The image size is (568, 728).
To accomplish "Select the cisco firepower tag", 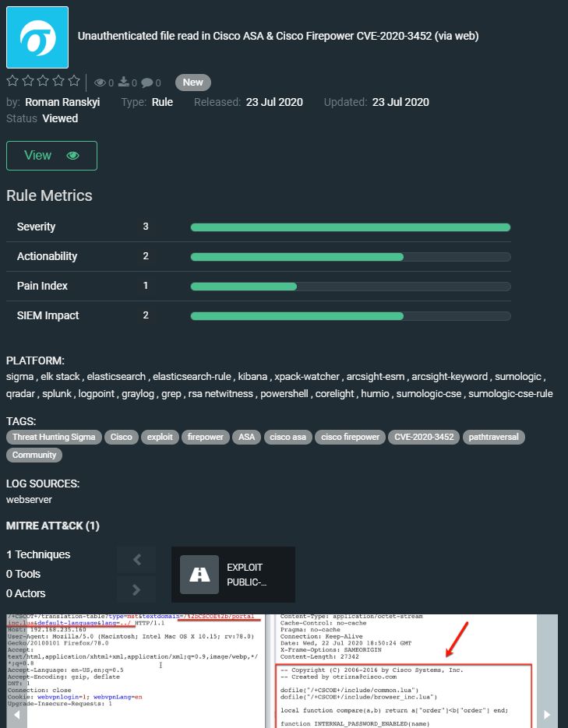I will coord(350,437).
